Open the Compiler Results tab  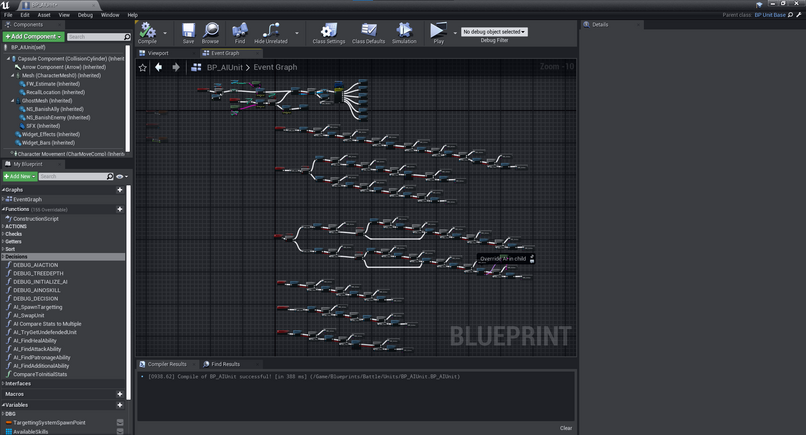pyautogui.click(x=167, y=364)
